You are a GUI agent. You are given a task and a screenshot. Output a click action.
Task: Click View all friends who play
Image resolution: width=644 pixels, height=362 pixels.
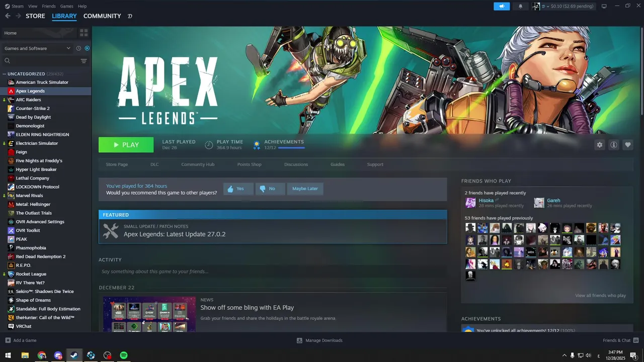pos(600,296)
